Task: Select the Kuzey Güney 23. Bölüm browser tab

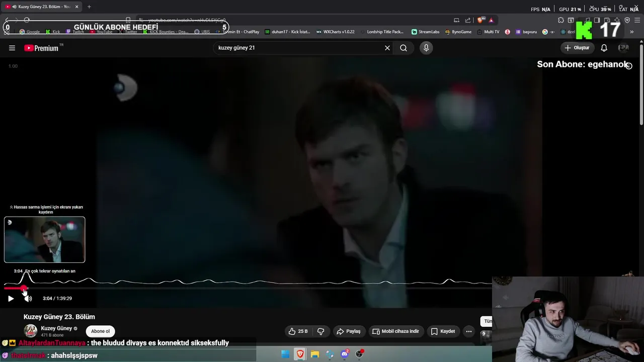Action: [41, 7]
